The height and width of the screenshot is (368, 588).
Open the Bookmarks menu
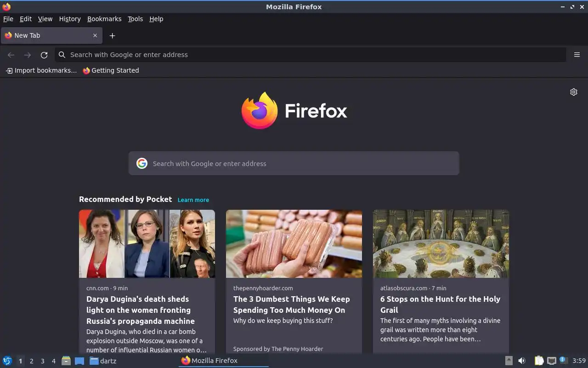104,19
